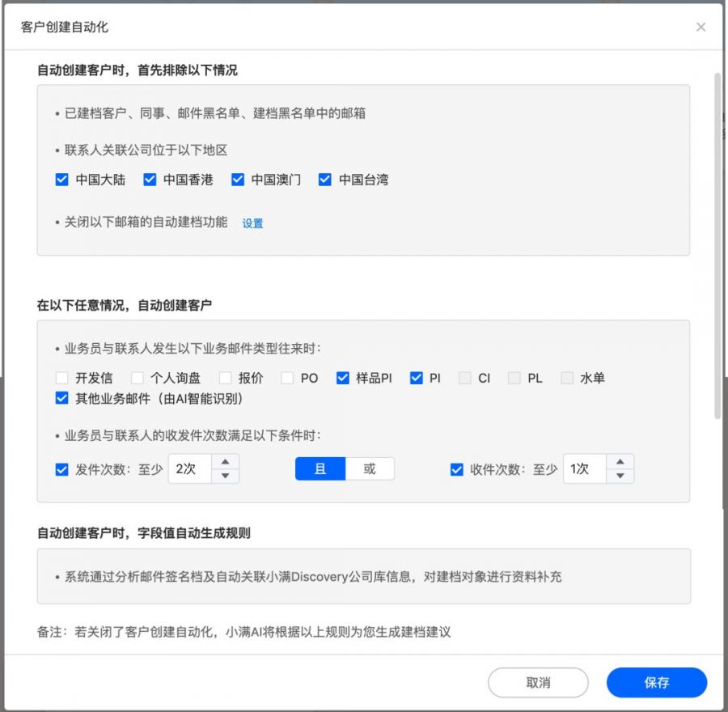
Task: Check the PO mail type
Action: pyautogui.click(x=287, y=378)
